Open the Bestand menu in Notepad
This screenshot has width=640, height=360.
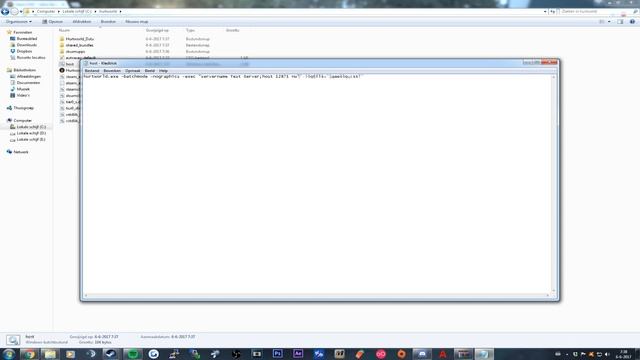(92, 71)
